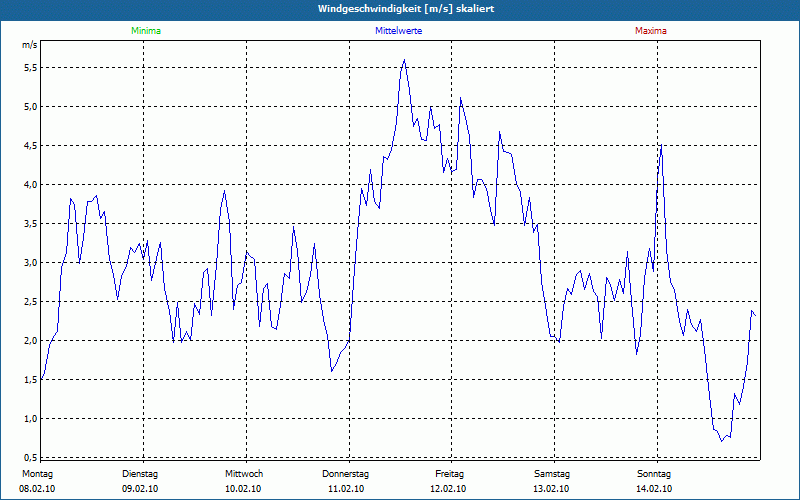Click the date 09.02.10

140,489
